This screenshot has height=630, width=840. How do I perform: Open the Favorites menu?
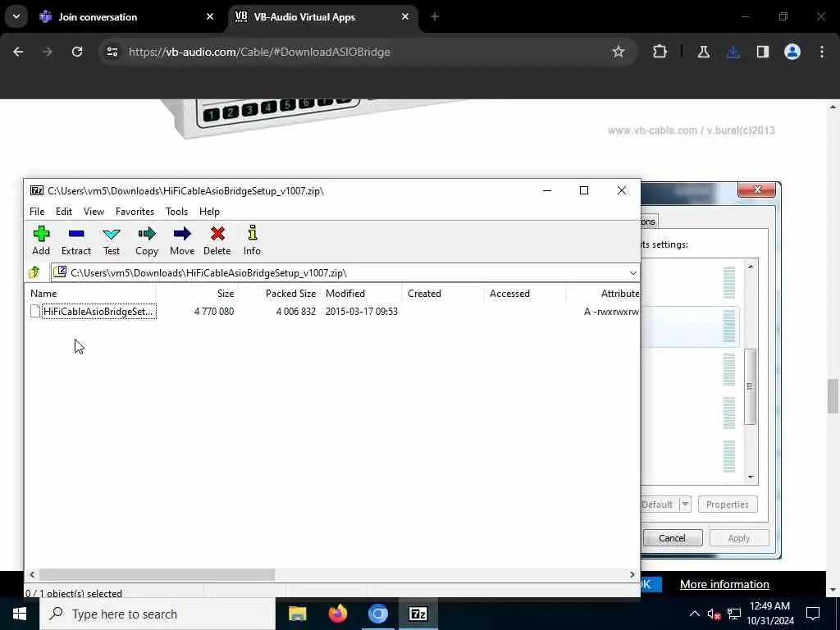[x=135, y=212]
